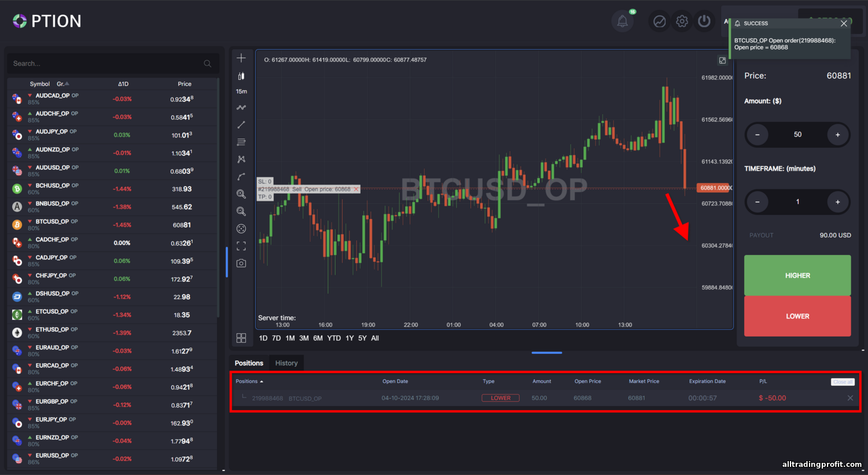This screenshot has width=868, height=475.
Task: Zoom in on the chart
Action: 241,194
